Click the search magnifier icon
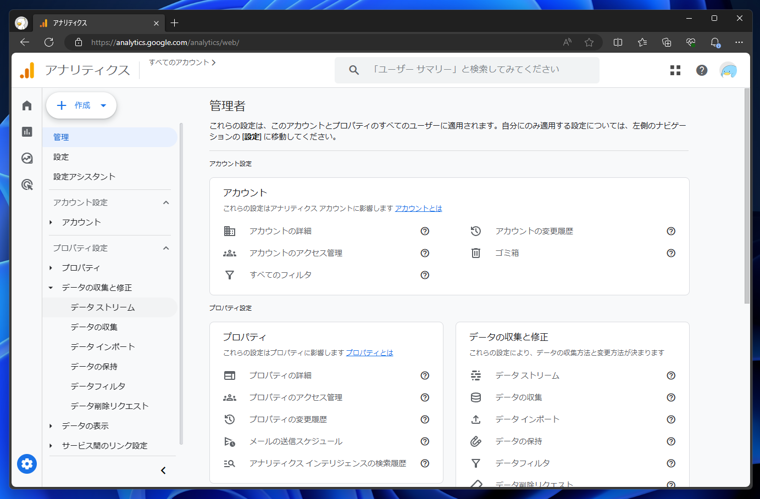Screen dimensions: 760x499 pos(354,70)
